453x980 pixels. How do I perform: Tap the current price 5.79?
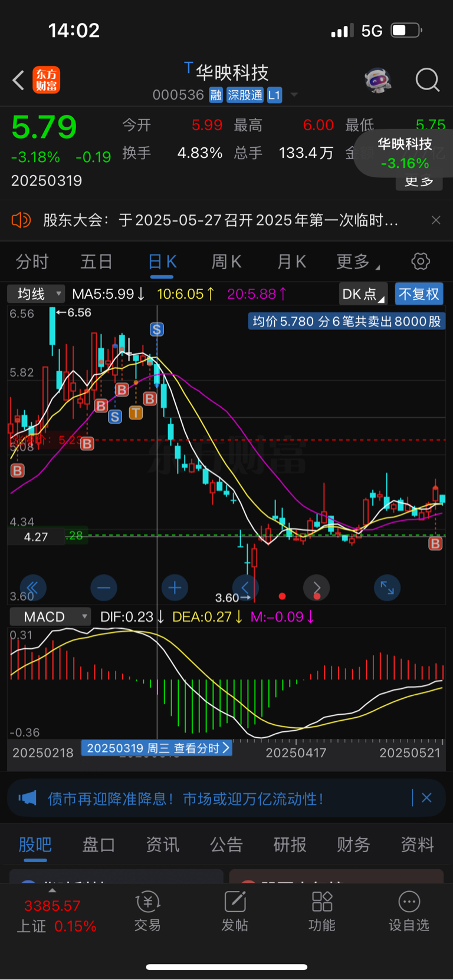[44, 127]
